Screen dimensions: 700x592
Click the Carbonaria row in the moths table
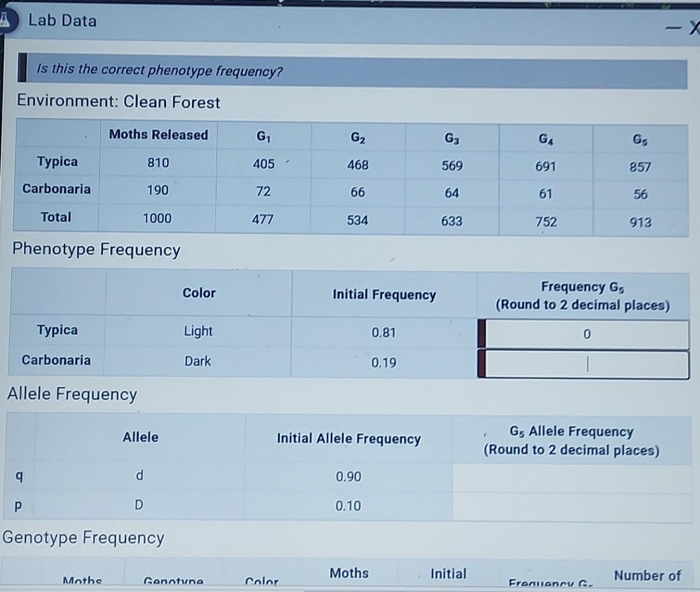point(57,190)
